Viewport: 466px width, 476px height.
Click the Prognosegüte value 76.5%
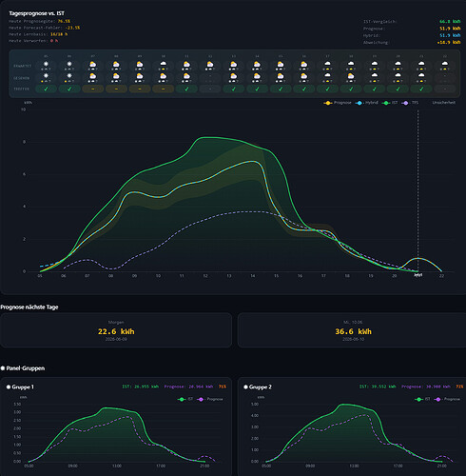pyautogui.click(x=64, y=21)
